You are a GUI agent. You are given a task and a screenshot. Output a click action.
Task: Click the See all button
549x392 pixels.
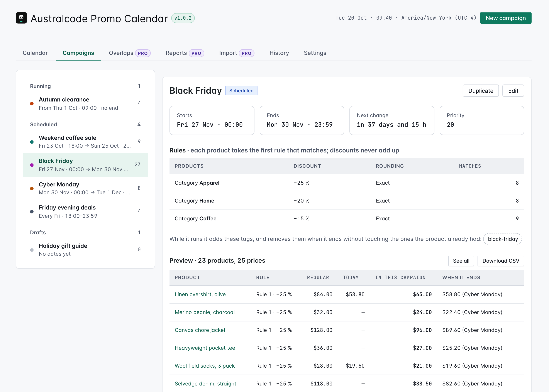(x=461, y=261)
